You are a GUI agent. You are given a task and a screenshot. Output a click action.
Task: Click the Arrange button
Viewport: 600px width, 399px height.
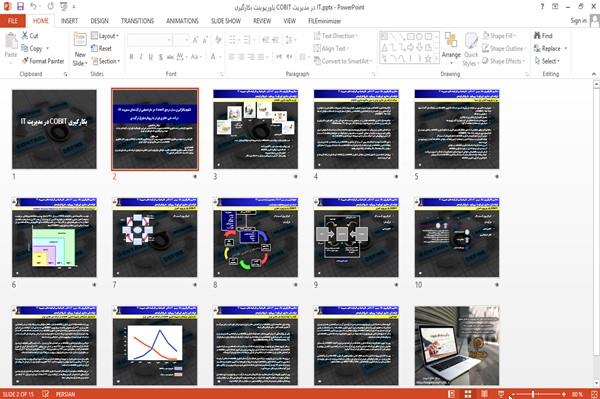click(451, 48)
